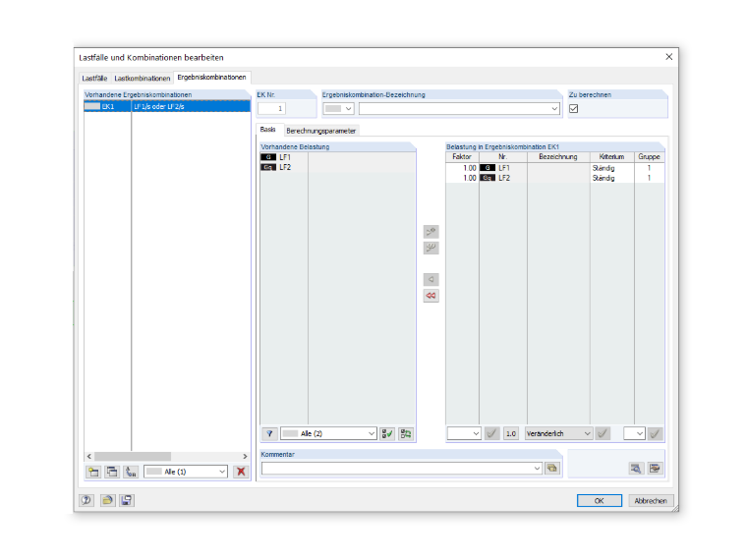Screen dimensions: 747x560
Task: Select LF1 row in Belastung in Ergebniskombination EK1
Action: point(555,168)
